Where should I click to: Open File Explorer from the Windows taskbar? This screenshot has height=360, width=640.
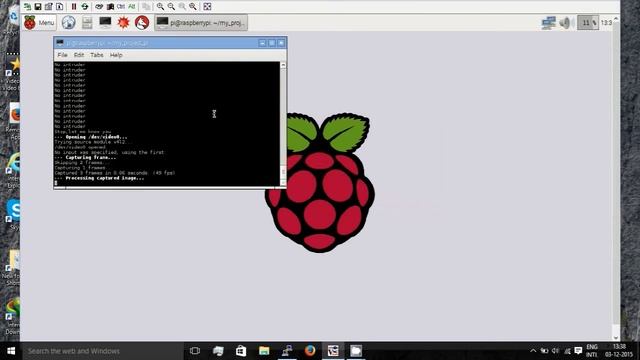click(x=264, y=351)
